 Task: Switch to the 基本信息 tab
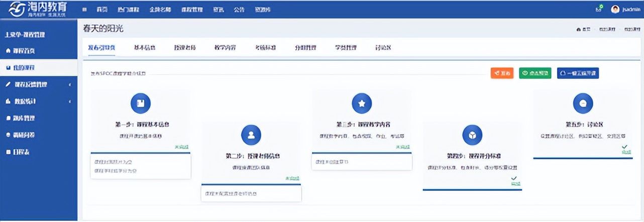click(145, 48)
